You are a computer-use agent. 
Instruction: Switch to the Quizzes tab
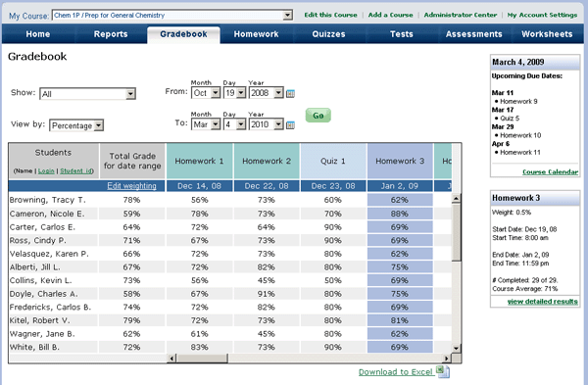[328, 34]
